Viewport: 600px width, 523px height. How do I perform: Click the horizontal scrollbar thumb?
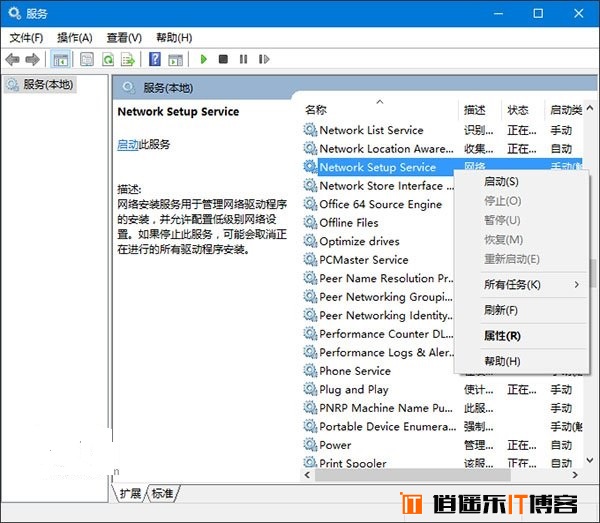click(412, 475)
